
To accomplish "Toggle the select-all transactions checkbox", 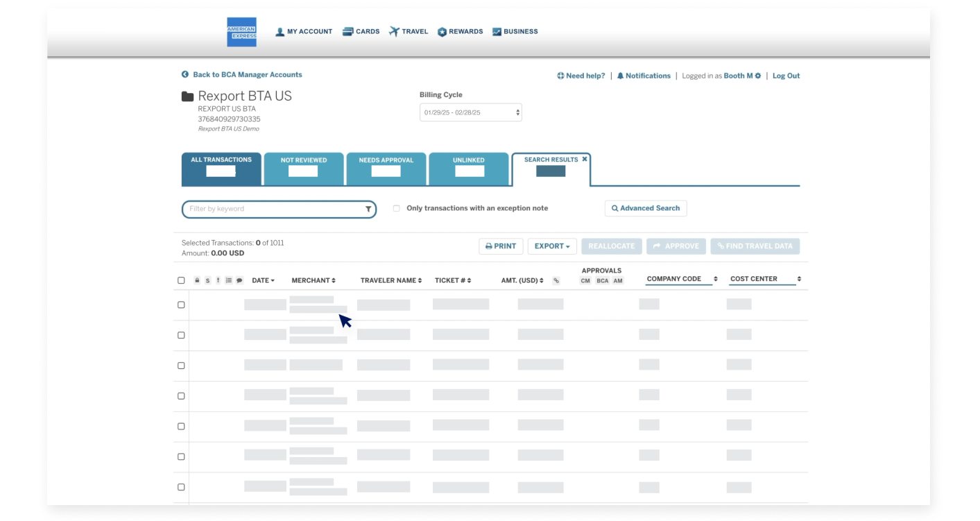I will pos(182,280).
